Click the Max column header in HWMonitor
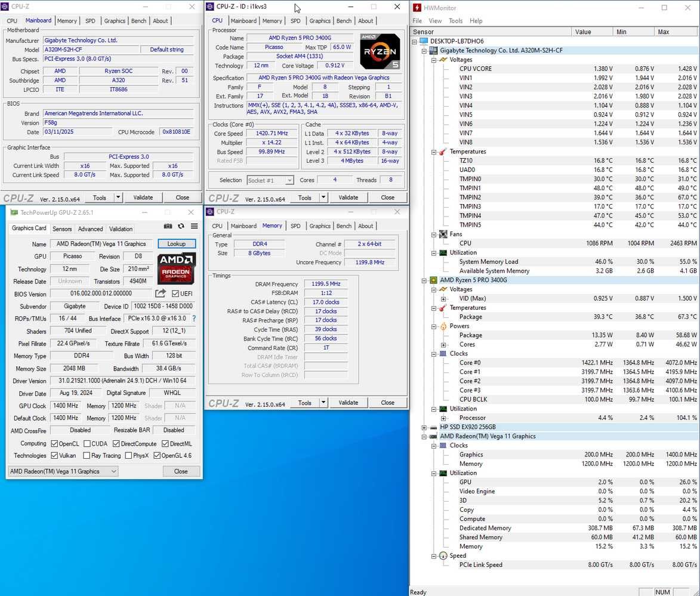700x596 pixels. click(x=677, y=32)
